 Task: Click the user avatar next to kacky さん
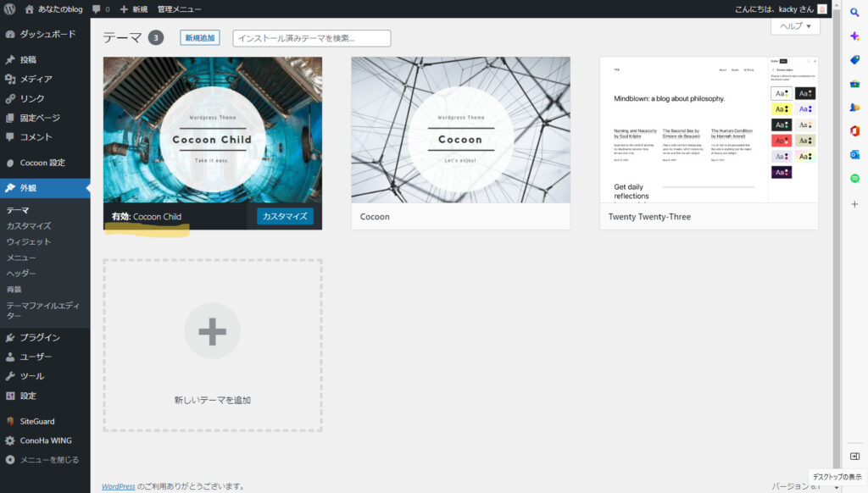pos(822,8)
